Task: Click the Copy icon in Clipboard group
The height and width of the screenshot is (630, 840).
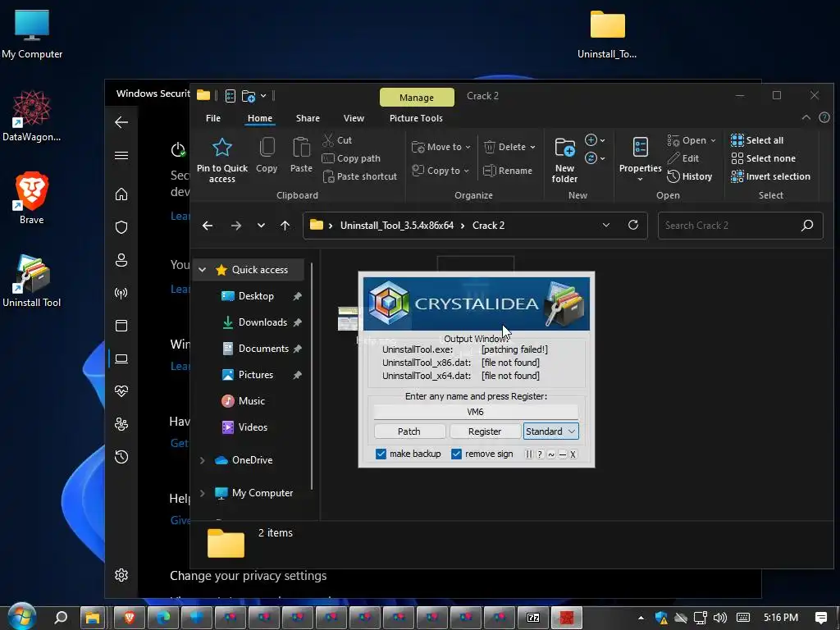Action: [267, 148]
